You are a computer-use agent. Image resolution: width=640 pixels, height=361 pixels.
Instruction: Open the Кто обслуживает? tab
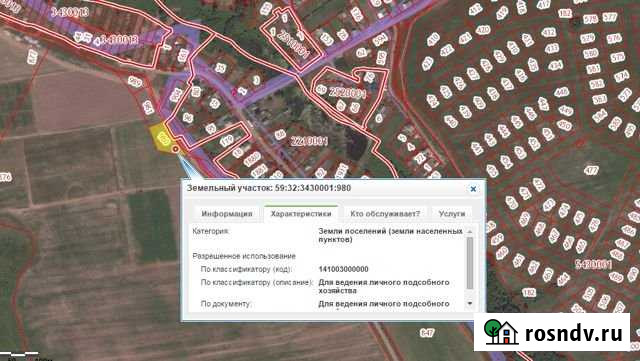tap(385, 214)
